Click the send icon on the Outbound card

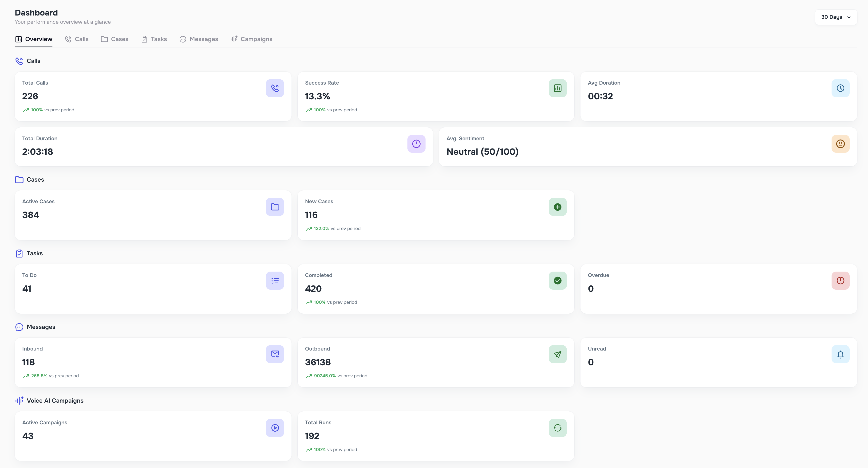[x=557, y=354]
